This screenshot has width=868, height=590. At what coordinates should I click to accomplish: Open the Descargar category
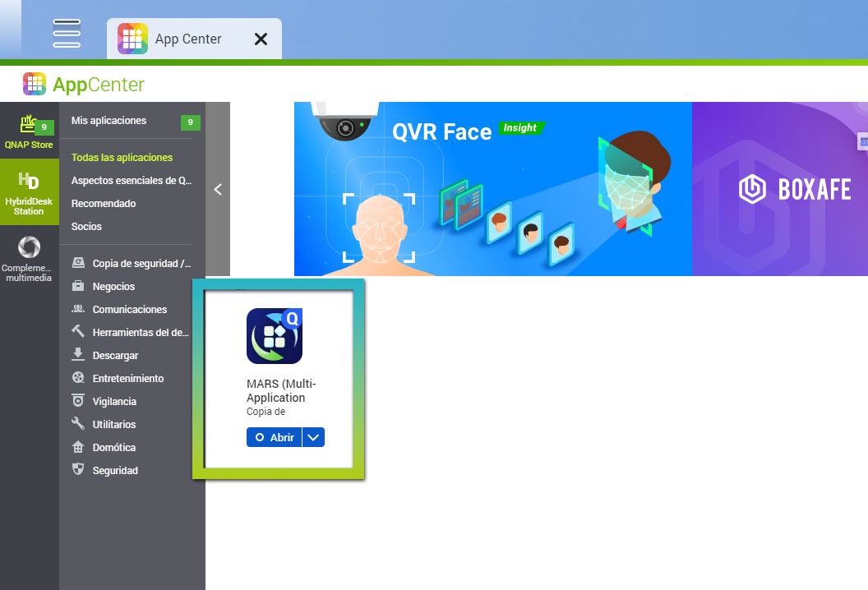[x=115, y=355]
